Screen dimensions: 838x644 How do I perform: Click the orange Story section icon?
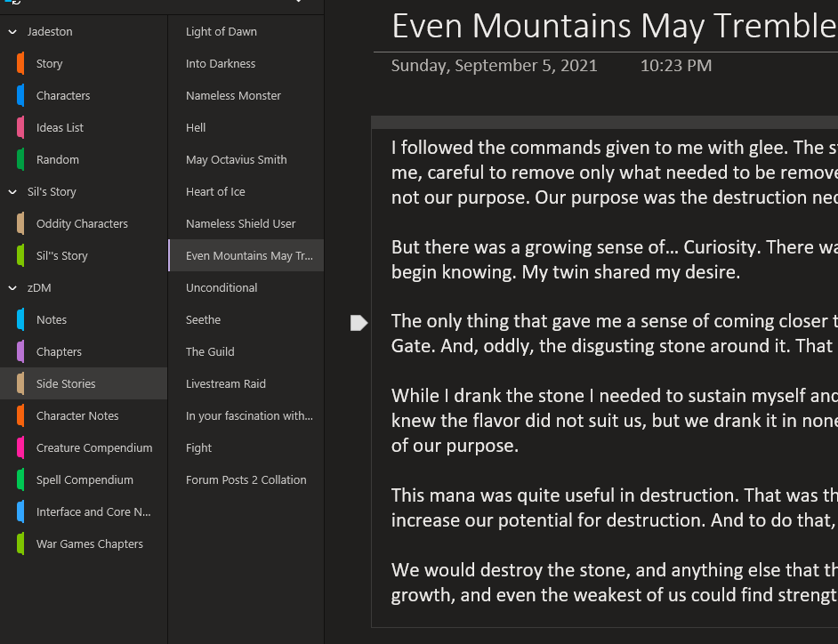click(x=20, y=64)
